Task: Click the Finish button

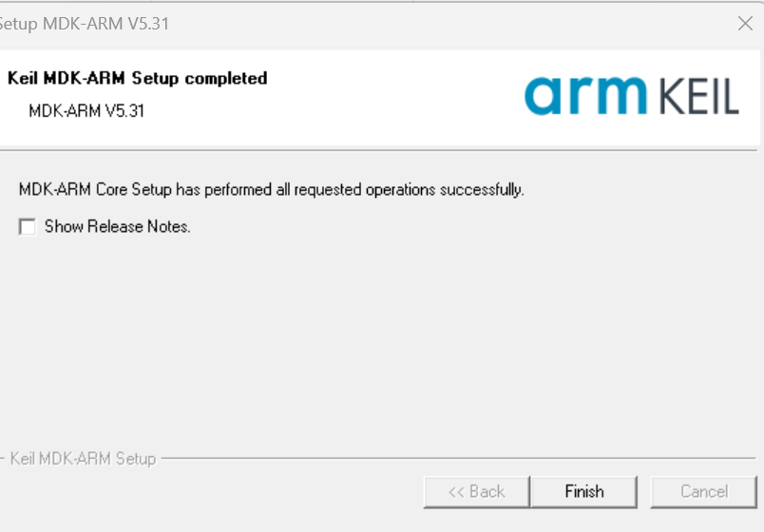Action: (583, 491)
